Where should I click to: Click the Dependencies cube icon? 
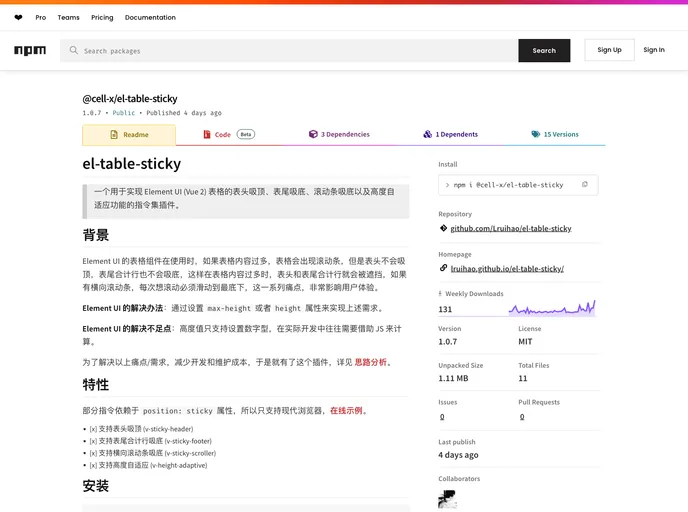point(313,134)
